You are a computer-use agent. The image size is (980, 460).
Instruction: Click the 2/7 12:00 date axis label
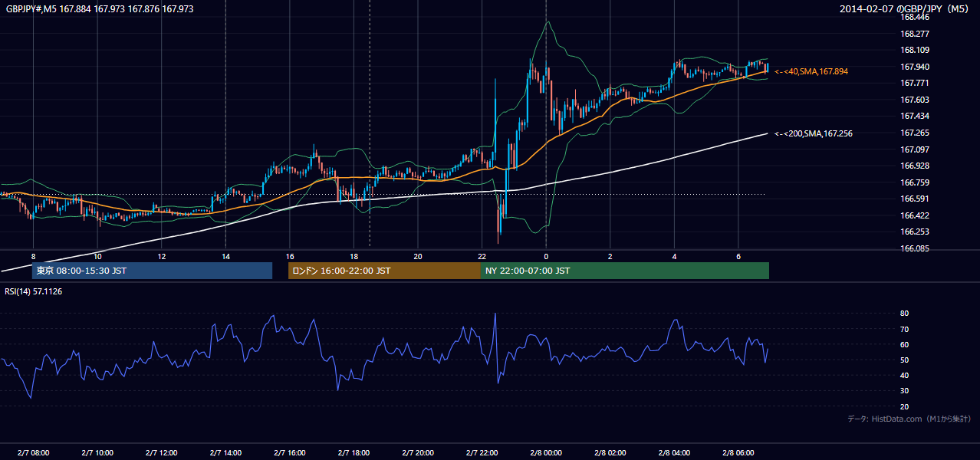(161, 453)
